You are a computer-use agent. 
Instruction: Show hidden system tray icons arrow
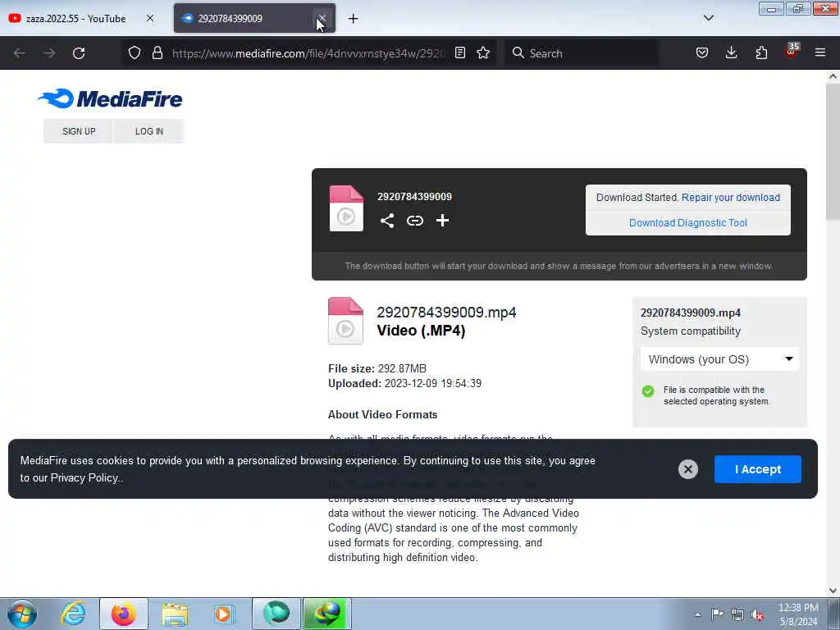(697, 615)
